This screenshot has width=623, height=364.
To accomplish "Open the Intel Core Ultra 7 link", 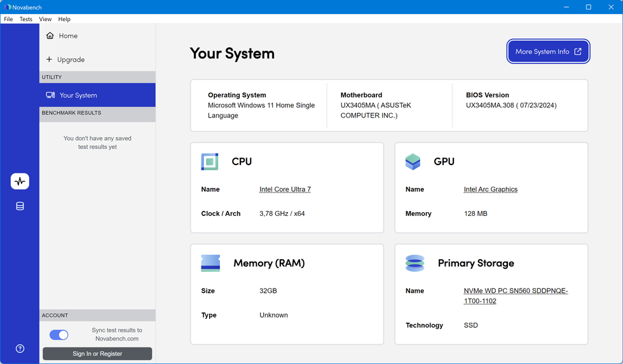I will [x=285, y=189].
